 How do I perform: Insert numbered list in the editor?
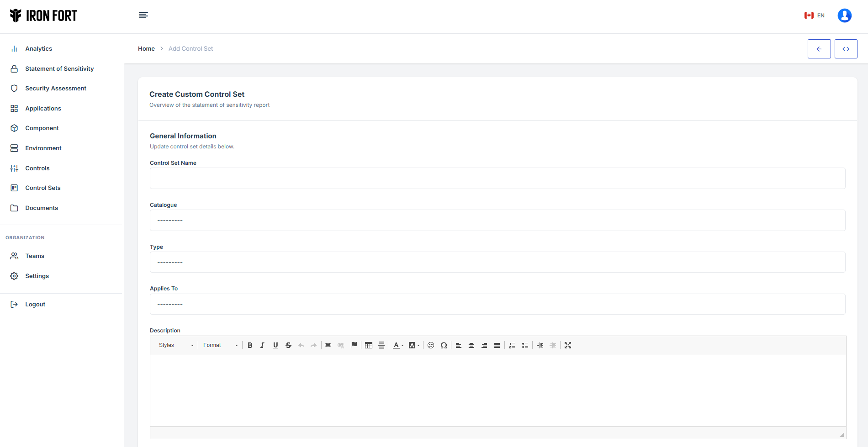point(512,346)
